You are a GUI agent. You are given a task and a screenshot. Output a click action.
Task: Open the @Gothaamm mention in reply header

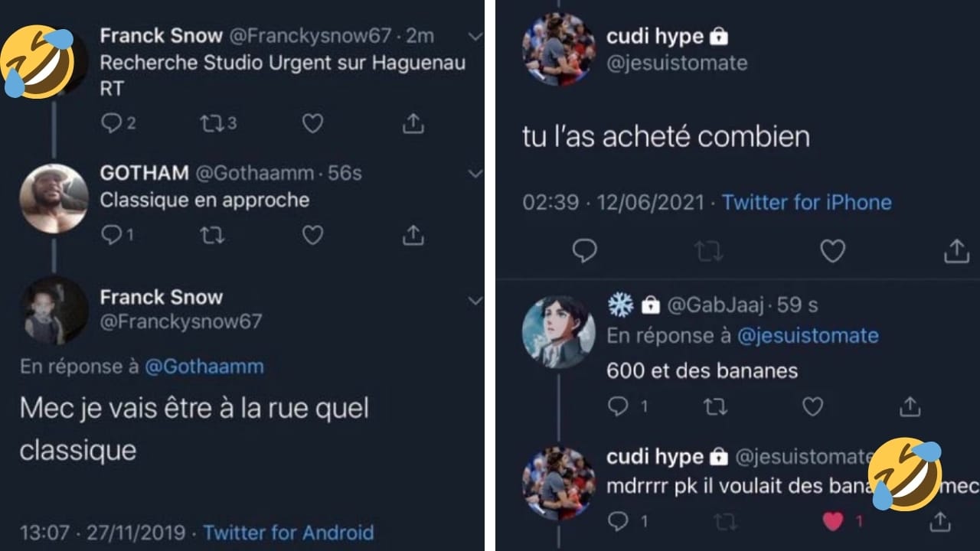[204, 367]
